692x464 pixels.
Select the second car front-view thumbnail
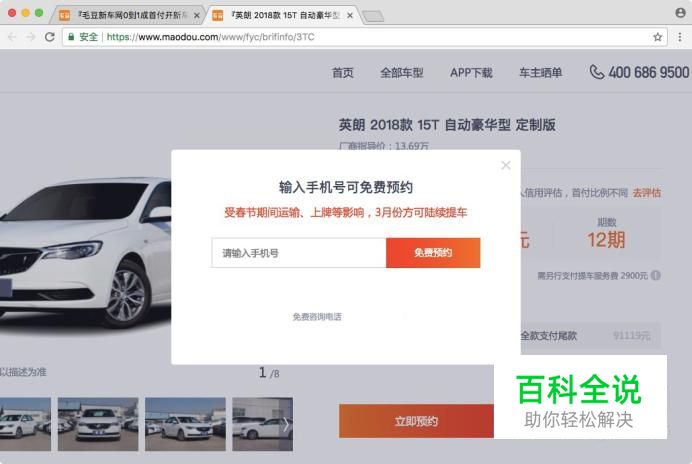point(98,424)
